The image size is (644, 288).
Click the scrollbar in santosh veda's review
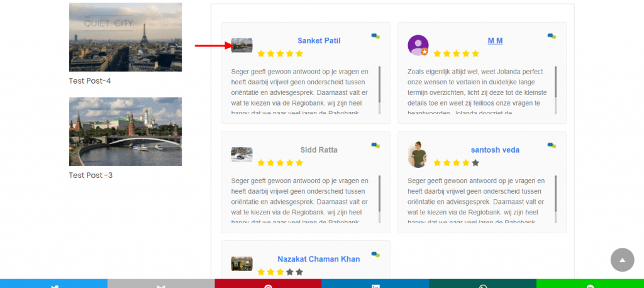coord(556,199)
